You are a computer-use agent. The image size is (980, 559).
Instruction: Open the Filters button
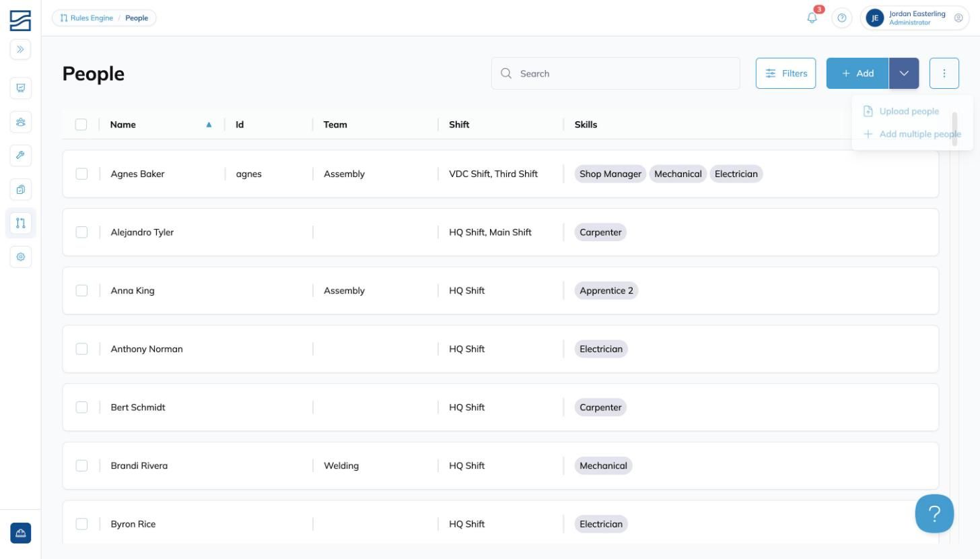point(785,73)
